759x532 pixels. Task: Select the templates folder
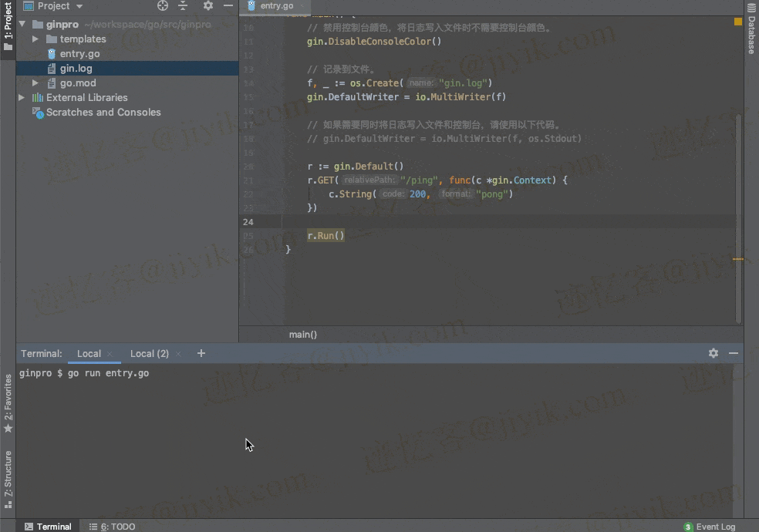coord(83,39)
